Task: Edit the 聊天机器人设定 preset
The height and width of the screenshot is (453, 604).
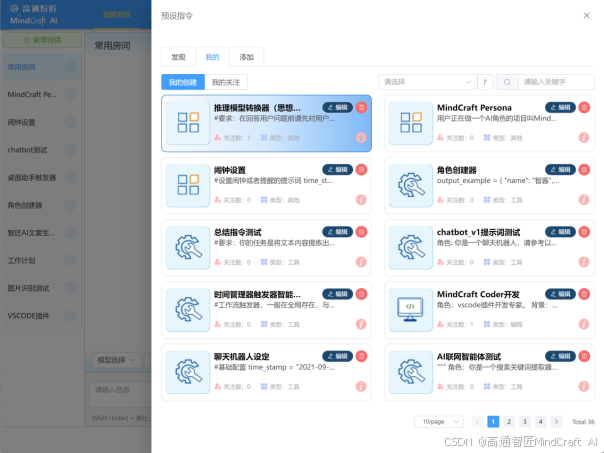Action: (337, 356)
